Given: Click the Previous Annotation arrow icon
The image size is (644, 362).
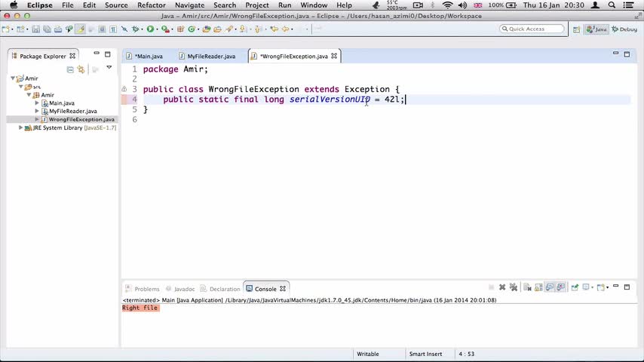Looking at the screenshot, I should click(x=257, y=29).
